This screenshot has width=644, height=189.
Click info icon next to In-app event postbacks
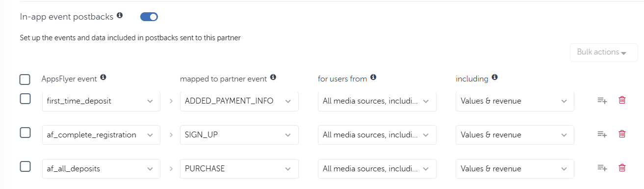click(x=120, y=16)
